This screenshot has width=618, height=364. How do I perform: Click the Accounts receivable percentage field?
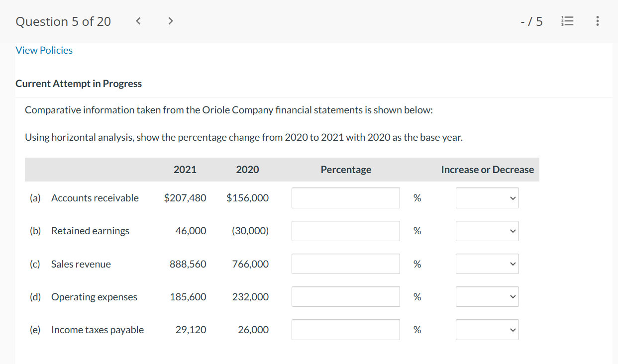coord(345,198)
